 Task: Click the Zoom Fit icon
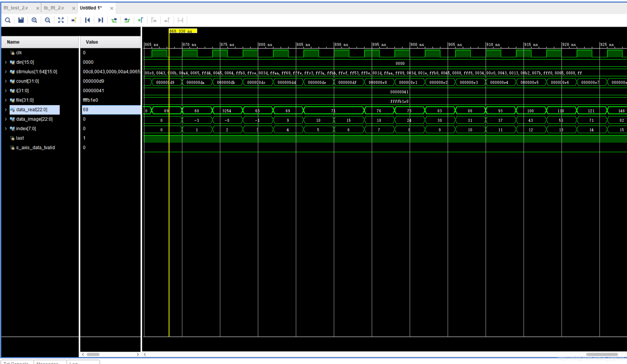point(61,20)
